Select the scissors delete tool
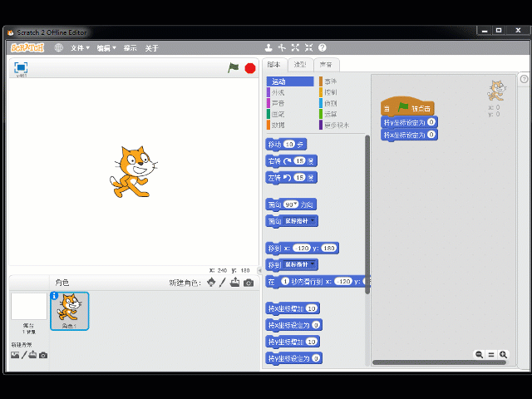Viewport: 532px width, 399px height. [x=282, y=48]
